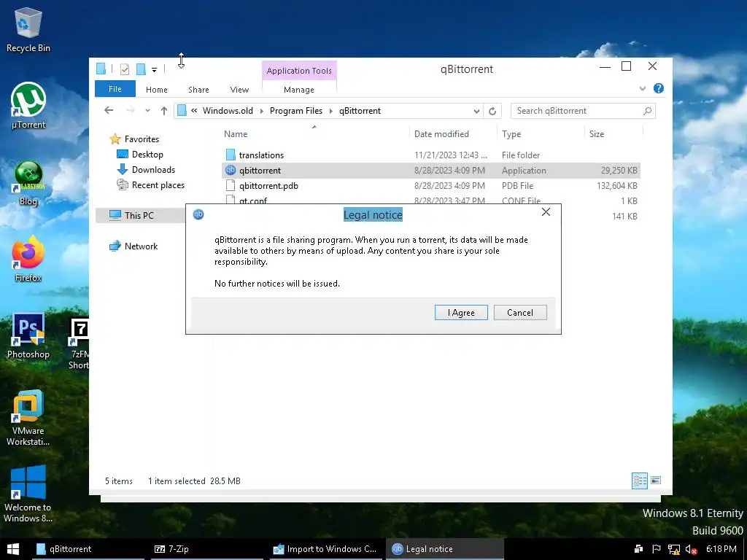Go back with the Explorer Back arrow
Image resolution: width=747 pixels, height=560 pixels.
[109, 111]
